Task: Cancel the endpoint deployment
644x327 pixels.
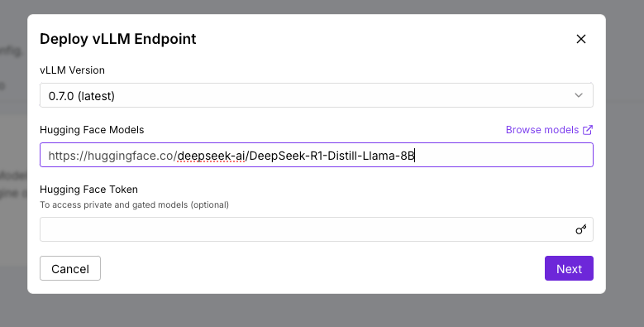Action: coord(70,268)
